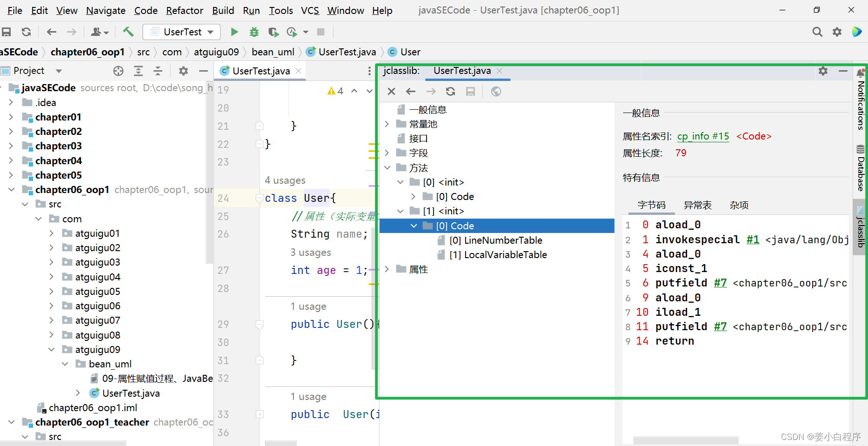Open the Refactor menu
Image resolution: width=868 pixels, height=446 pixels.
click(185, 10)
